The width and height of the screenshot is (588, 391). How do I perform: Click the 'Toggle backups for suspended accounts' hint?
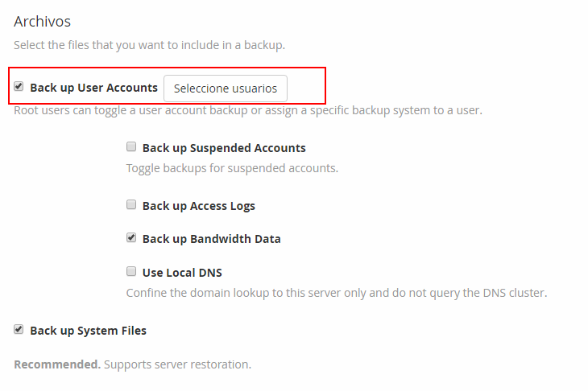click(x=232, y=168)
